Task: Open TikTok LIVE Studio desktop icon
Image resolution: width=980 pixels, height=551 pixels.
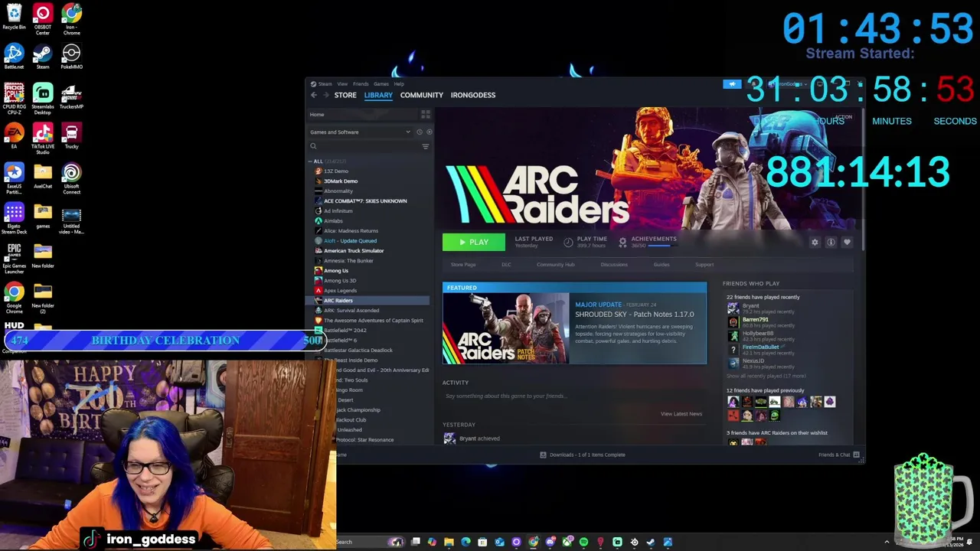Action: coord(43,139)
